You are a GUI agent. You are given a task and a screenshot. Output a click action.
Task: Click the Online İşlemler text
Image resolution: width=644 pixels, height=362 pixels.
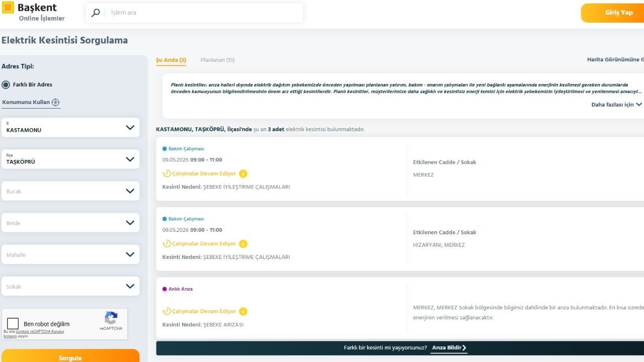[42, 19]
